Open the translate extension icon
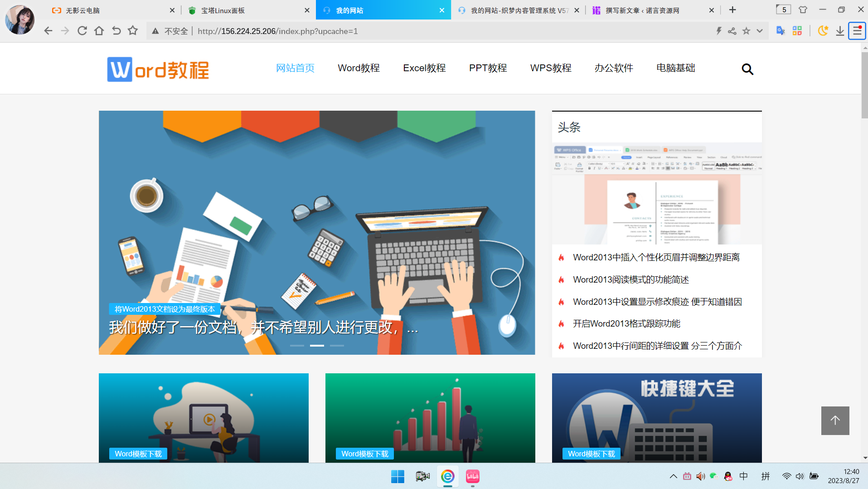The height and width of the screenshot is (489, 868). point(781,31)
